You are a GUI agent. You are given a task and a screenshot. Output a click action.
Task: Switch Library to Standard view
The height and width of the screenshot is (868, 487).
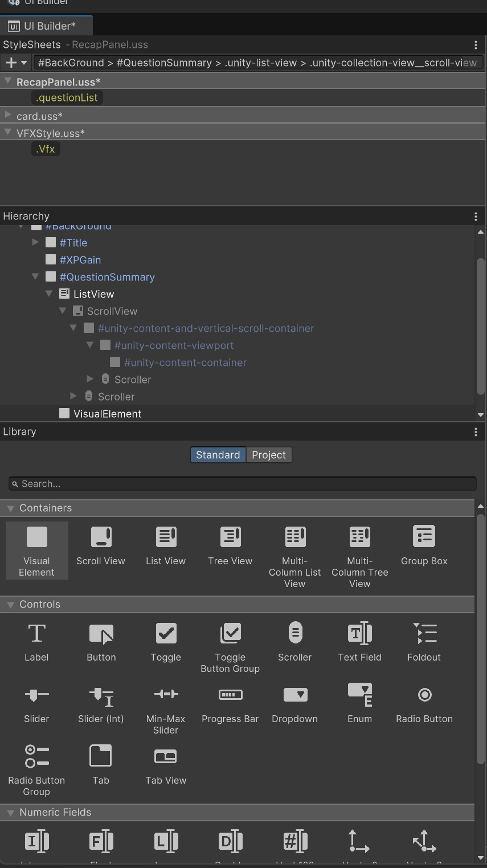pos(218,455)
